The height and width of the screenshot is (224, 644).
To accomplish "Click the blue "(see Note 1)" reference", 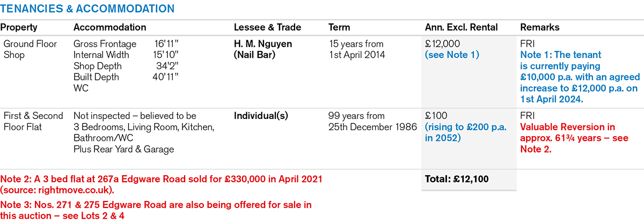I will [452, 55].
